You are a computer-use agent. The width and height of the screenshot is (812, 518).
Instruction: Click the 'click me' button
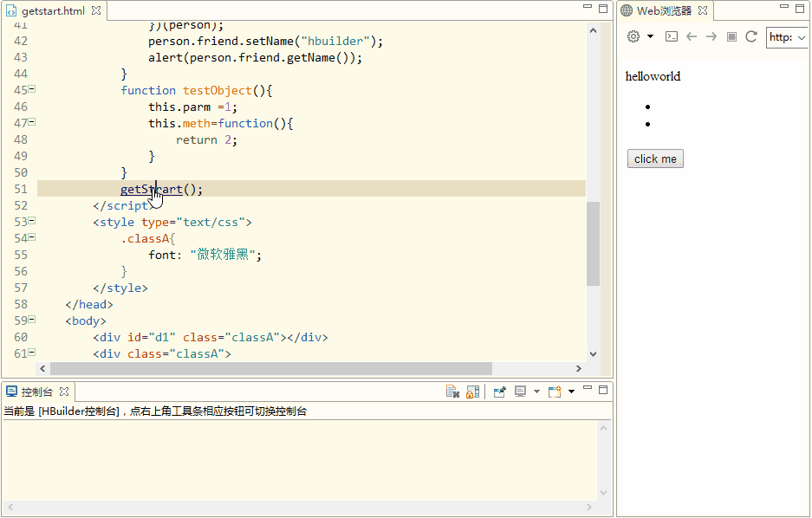click(655, 159)
